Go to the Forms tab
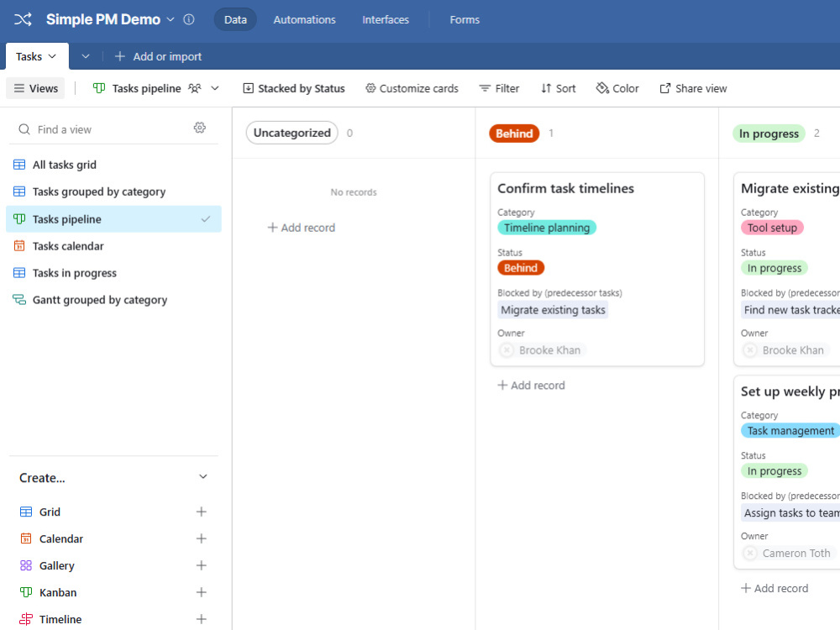The image size is (840, 630). [465, 20]
